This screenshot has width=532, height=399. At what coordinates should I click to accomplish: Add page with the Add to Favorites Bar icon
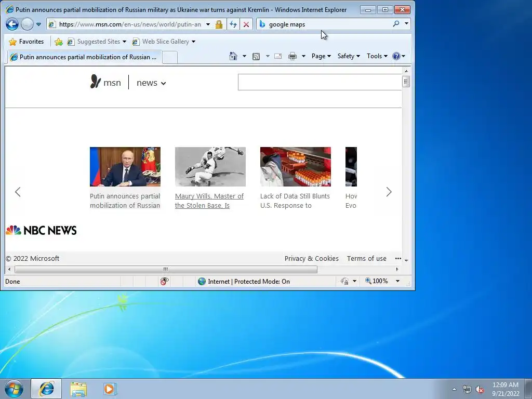(58, 42)
